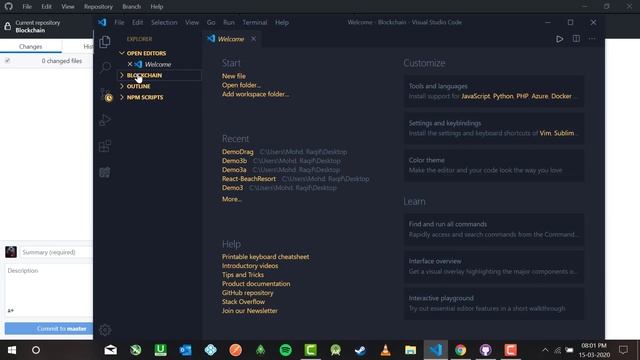
Task: Toggle the changed files checkbox in GitHub Desktop
Action: coord(7,61)
